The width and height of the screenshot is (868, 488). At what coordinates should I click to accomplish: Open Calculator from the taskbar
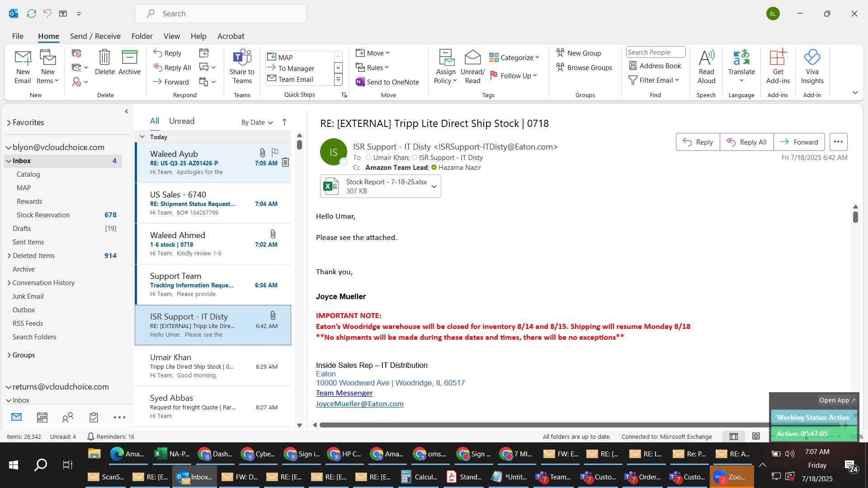point(420,477)
